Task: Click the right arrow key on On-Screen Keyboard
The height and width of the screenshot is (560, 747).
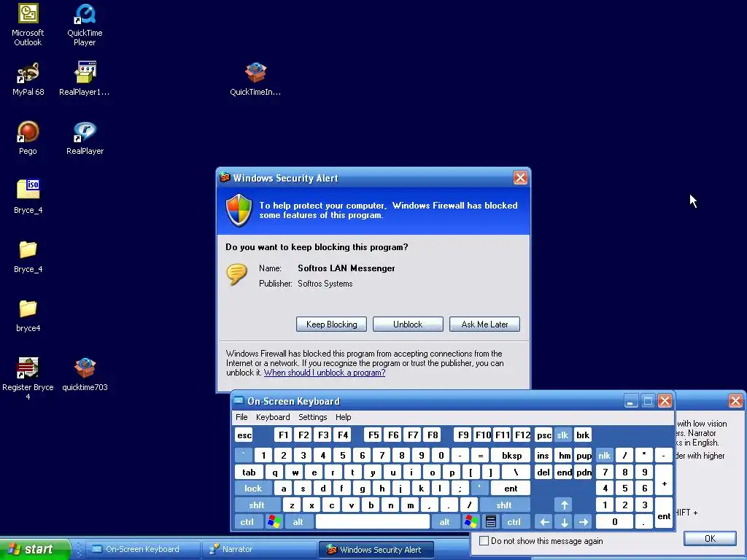Action: tap(584, 522)
